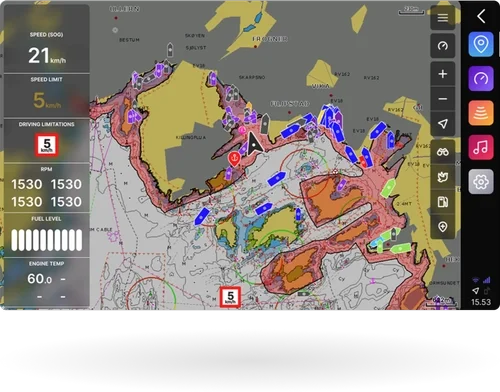This screenshot has height=392, width=500.
Task: Click the Wi-Fi status icon
Action: point(476,280)
